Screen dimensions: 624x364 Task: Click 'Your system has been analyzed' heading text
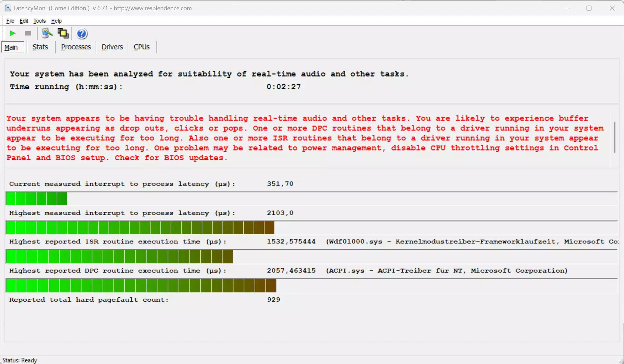point(209,74)
